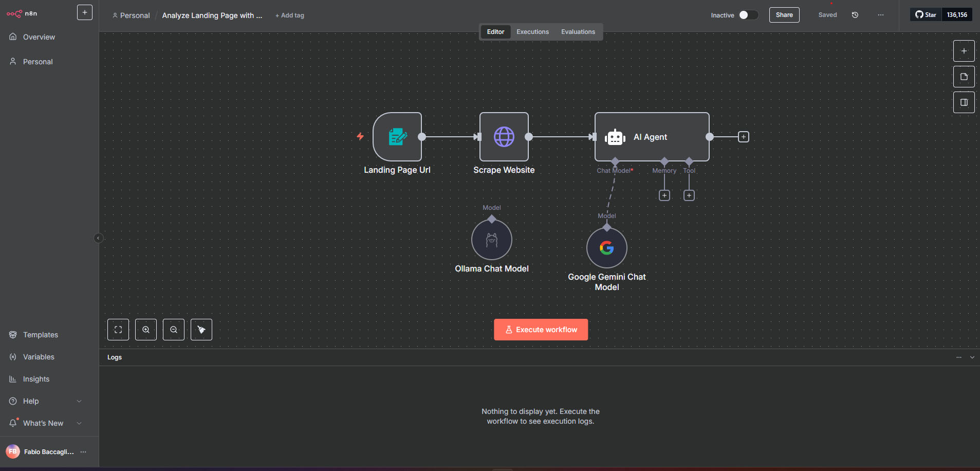Viewport: 980px width, 471px height.
Task: Add a Memory sub-node to AI Agent
Action: click(x=664, y=195)
